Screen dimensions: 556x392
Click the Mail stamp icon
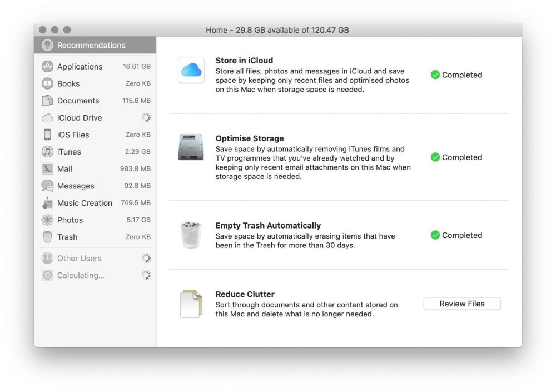[x=47, y=168]
